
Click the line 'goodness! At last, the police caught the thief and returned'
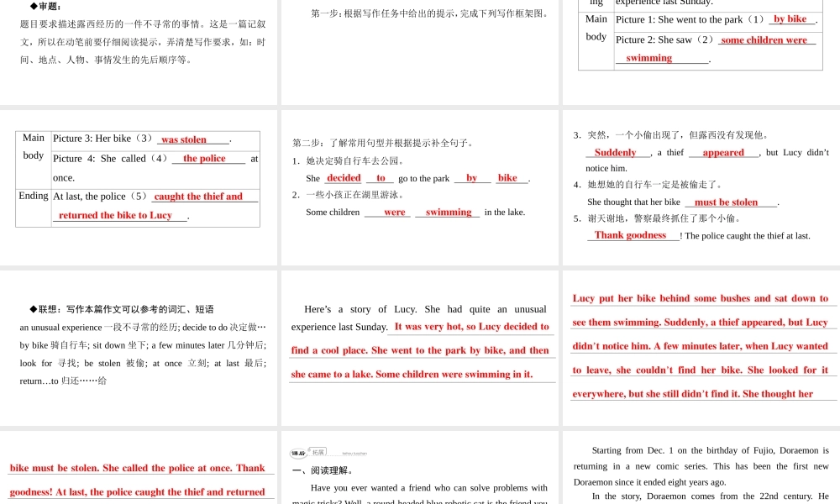[x=137, y=492]
